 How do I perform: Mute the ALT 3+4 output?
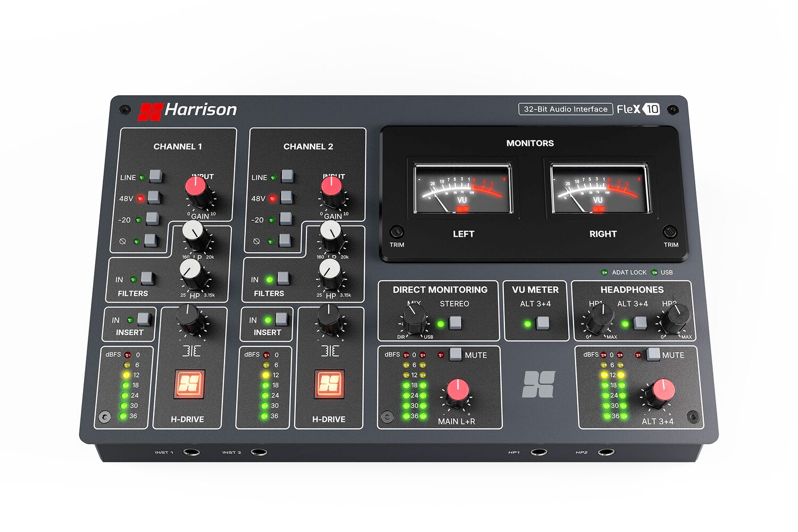653,354
